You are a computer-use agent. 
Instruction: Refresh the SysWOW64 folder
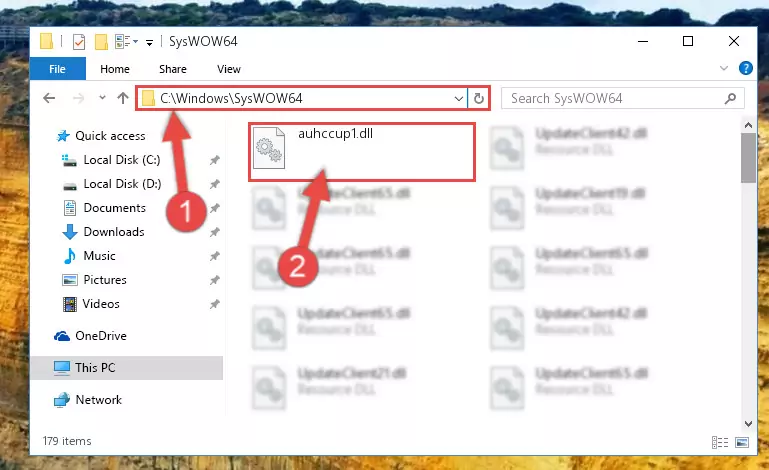(479, 99)
